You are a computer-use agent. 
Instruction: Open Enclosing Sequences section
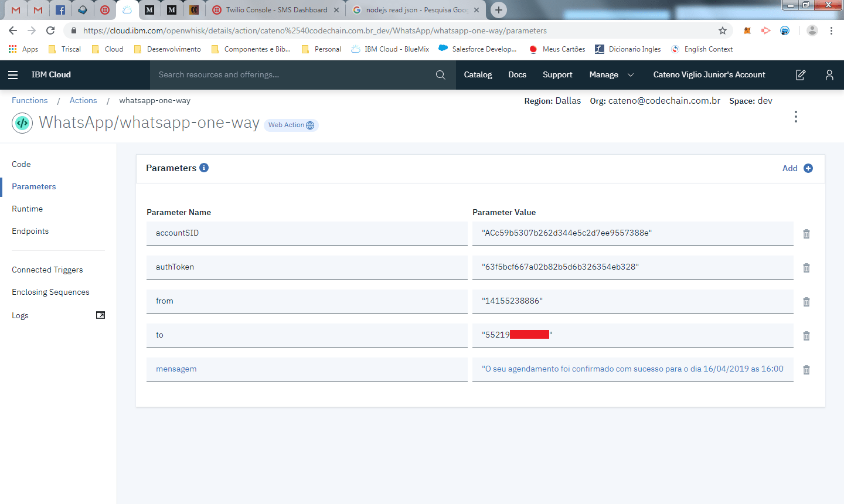click(x=50, y=292)
